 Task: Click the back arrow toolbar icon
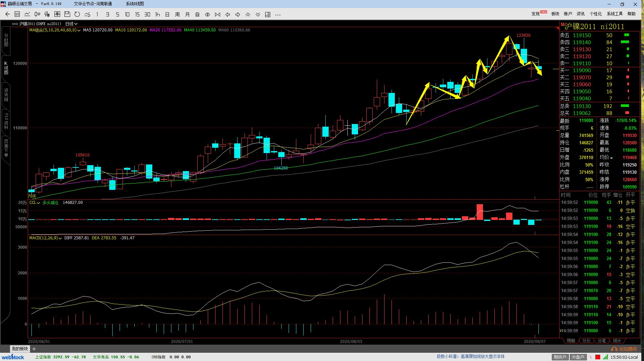[7, 14]
